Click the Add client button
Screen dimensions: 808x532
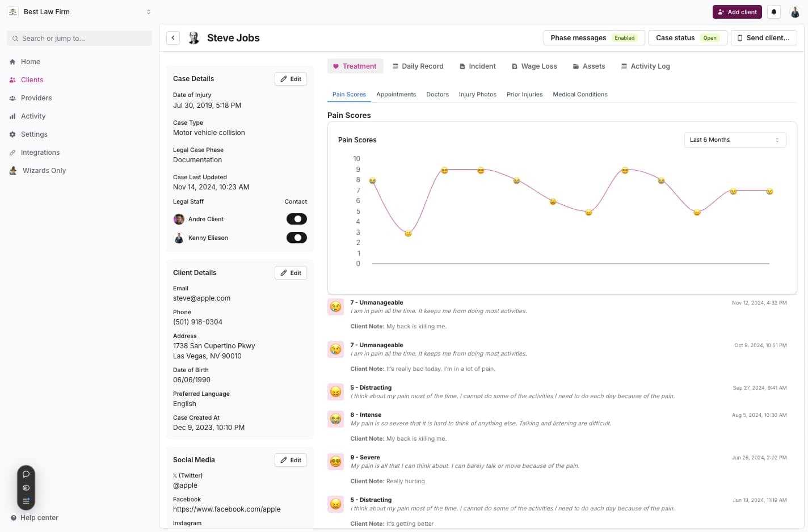737,11
